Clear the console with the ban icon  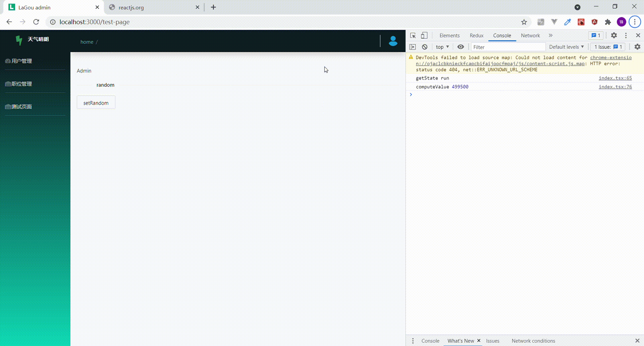(x=425, y=47)
